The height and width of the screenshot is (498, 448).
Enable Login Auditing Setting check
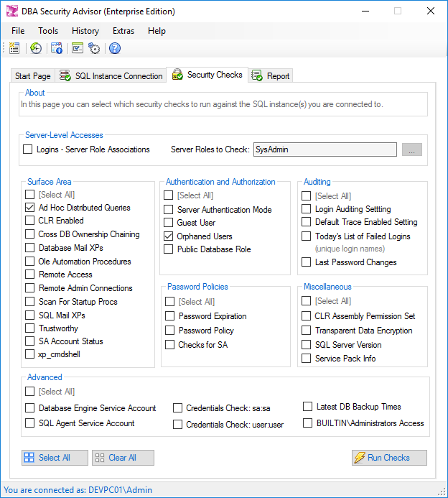tap(306, 208)
